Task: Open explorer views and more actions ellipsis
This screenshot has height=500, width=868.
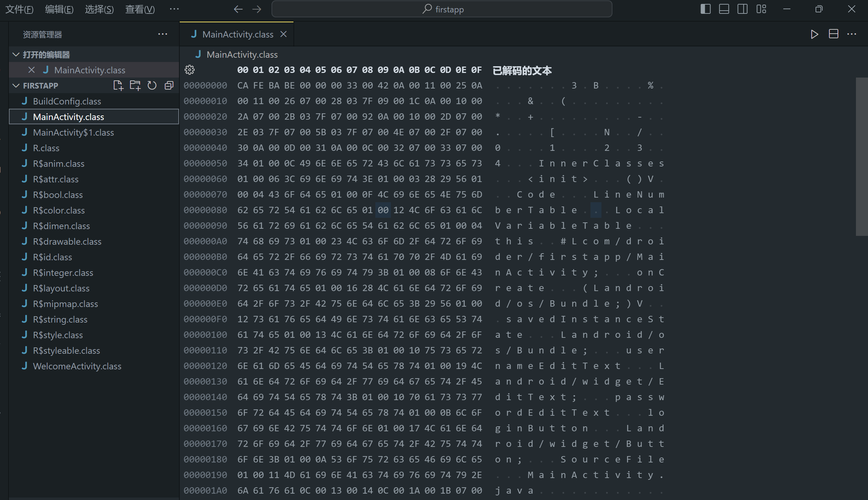Action: (163, 34)
